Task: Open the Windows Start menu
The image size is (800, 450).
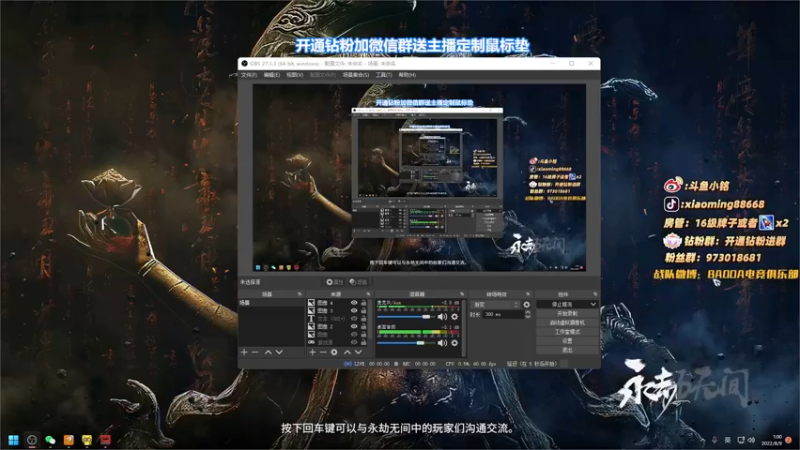Action: click(x=13, y=440)
